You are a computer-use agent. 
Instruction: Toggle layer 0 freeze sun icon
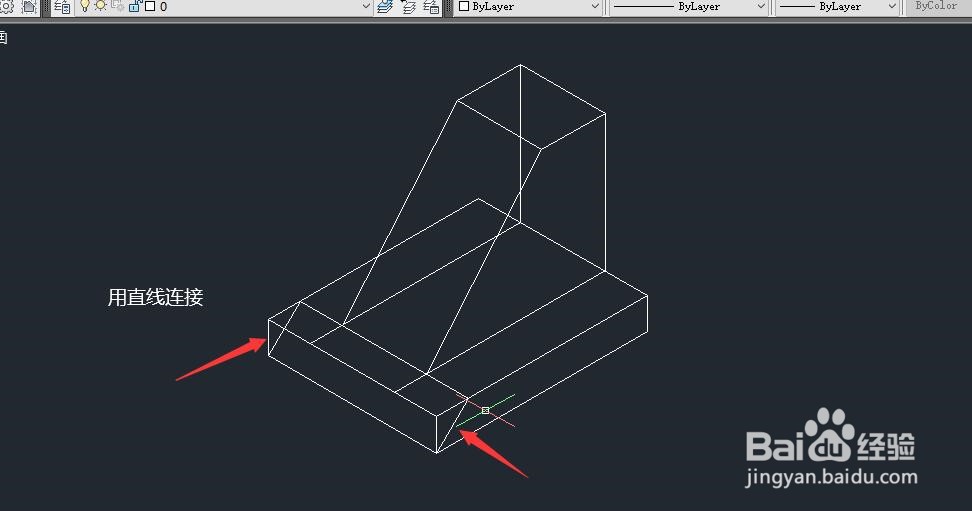[x=100, y=6]
